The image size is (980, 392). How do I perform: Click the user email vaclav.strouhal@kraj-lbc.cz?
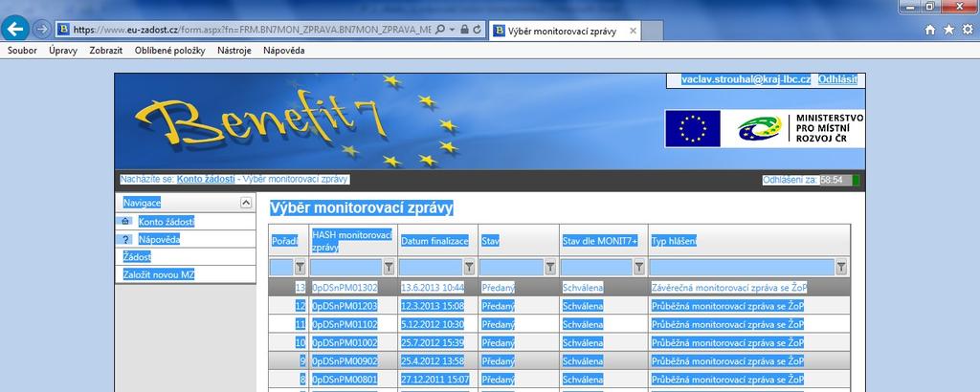pos(746,80)
